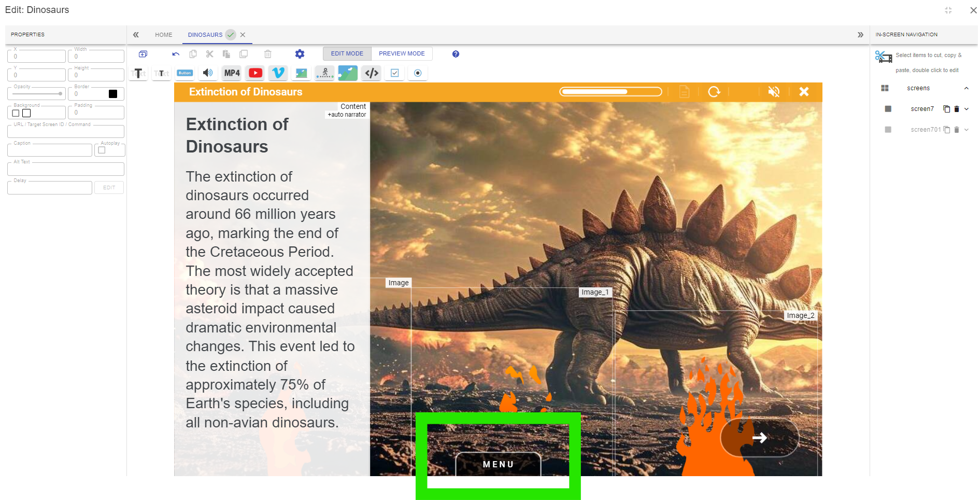Collapse the screens list chevron
The height and width of the screenshot is (500, 980).
966,88
